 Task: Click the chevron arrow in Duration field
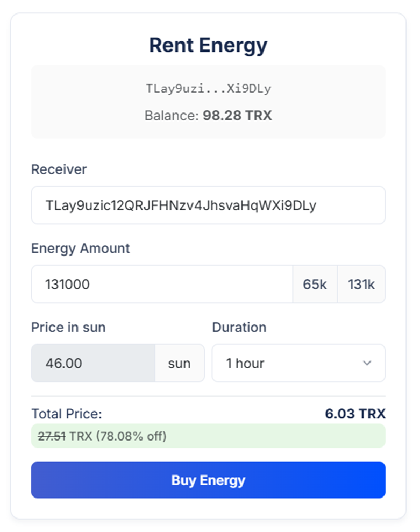367,363
